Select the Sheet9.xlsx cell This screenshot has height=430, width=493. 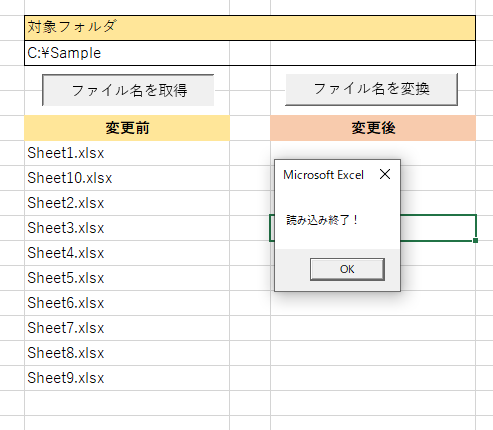127,378
